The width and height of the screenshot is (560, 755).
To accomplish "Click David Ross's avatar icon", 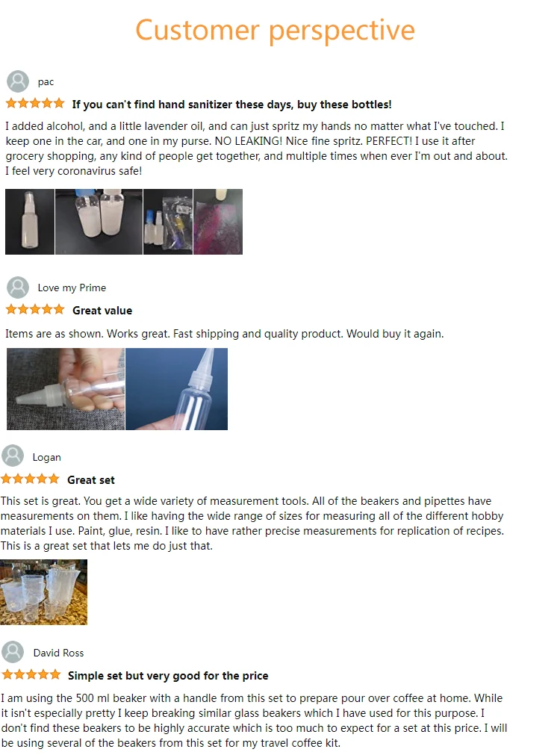I will click(x=13, y=652).
